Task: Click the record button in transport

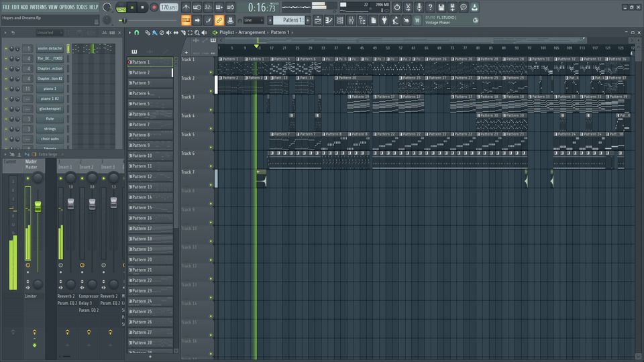Action: tap(154, 7)
